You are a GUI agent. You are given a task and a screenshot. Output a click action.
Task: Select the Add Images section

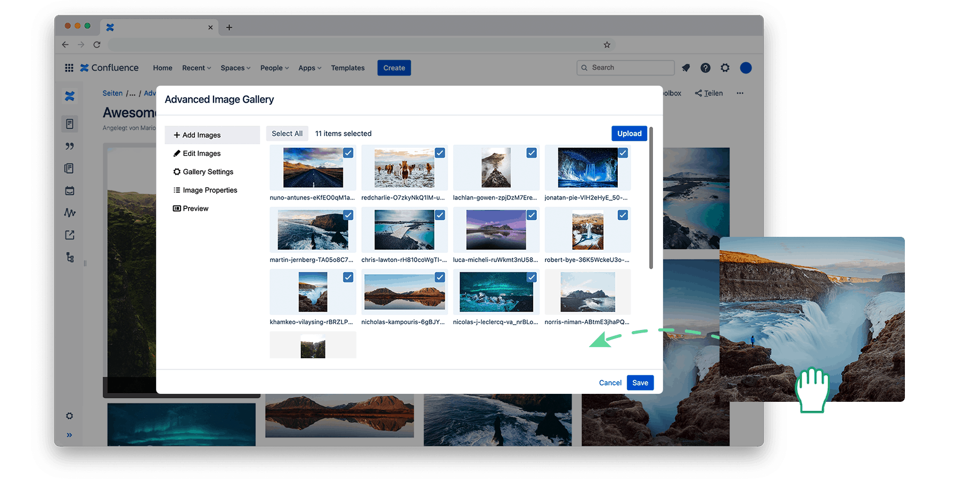point(212,135)
